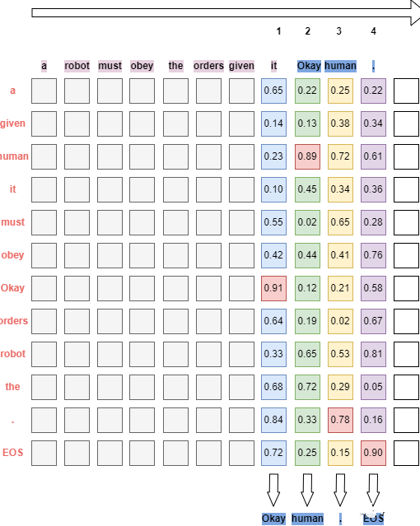The height and width of the screenshot is (526, 420).
Task: Click the red 'EOS' row label
Action: (x=12, y=453)
